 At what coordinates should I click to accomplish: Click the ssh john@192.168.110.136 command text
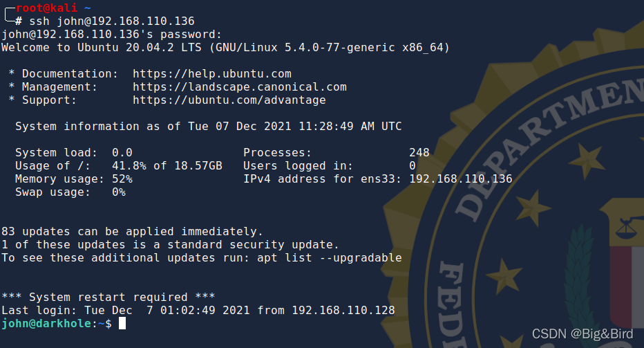(x=112, y=21)
